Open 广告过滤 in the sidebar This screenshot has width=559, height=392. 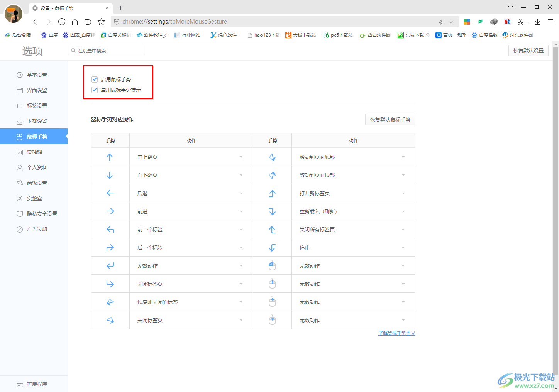(34, 229)
